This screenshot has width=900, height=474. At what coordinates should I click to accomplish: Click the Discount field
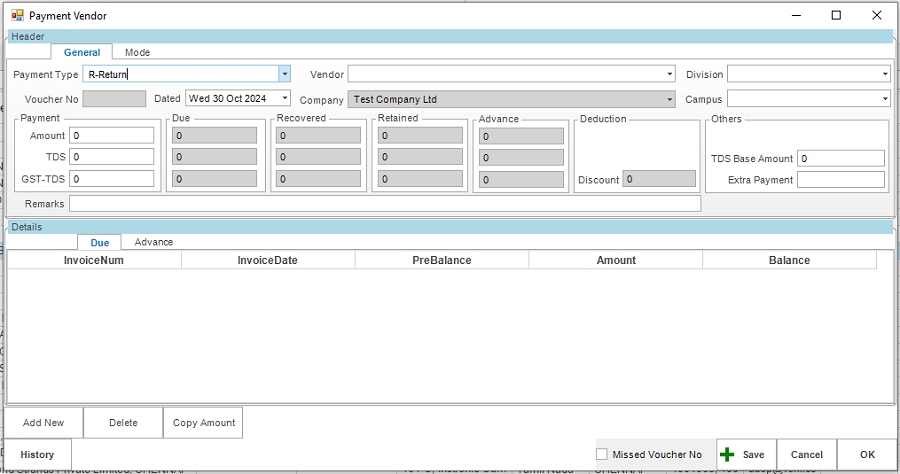coord(659,179)
